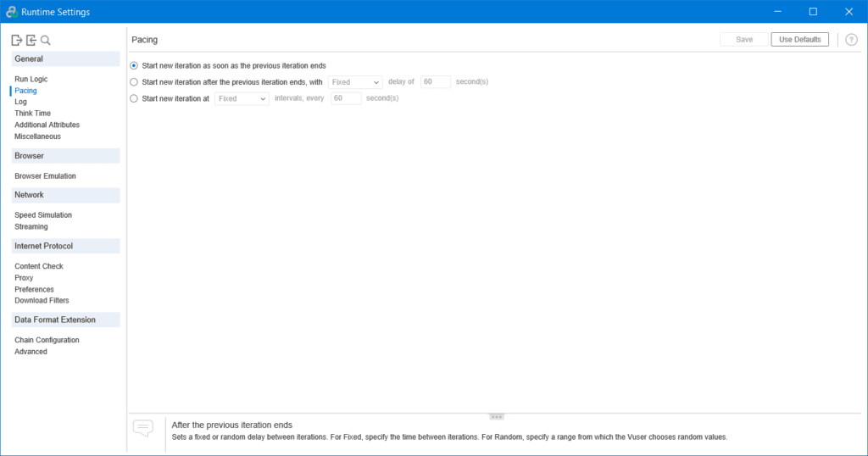Close the Runtime Settings window
The image size is (868, 456).
point(849,12)
